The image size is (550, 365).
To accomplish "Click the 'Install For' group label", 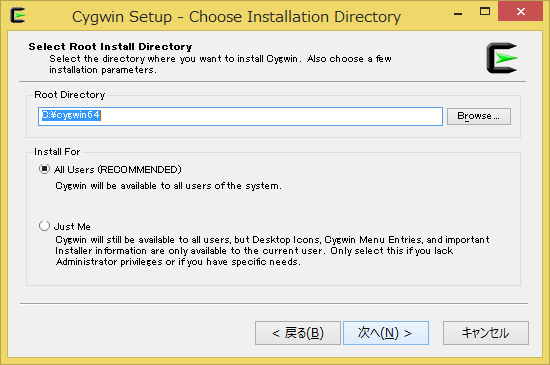I will 57,151.
